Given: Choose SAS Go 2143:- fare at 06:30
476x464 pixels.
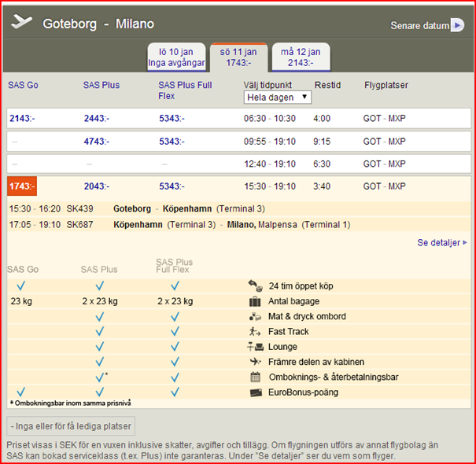Looking at the screenshot, I should (x=23, y=119).
